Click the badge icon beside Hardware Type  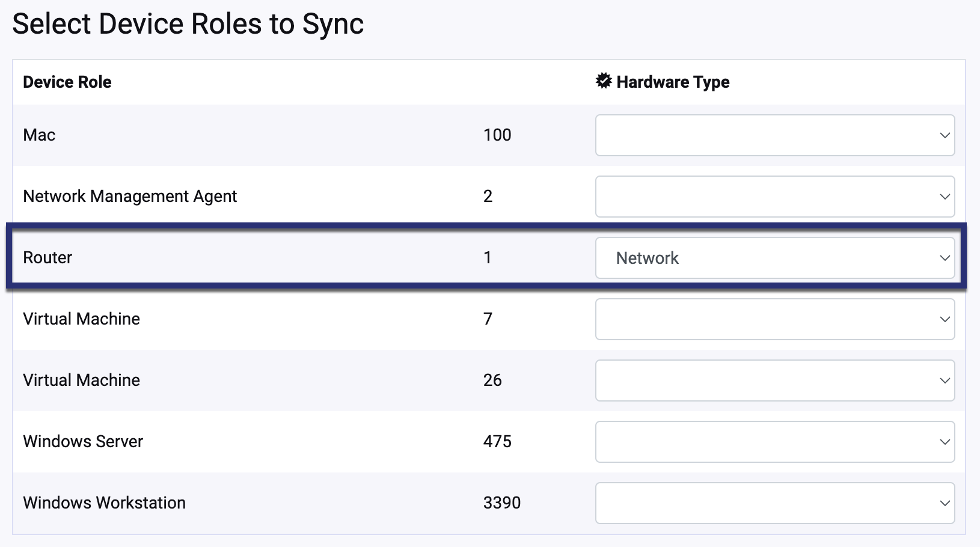[x=604, y=81]
